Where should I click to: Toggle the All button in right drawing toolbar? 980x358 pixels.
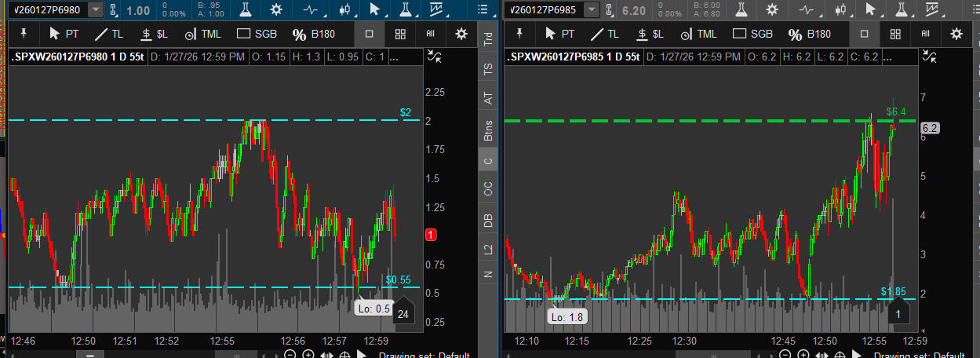[925, 34]
